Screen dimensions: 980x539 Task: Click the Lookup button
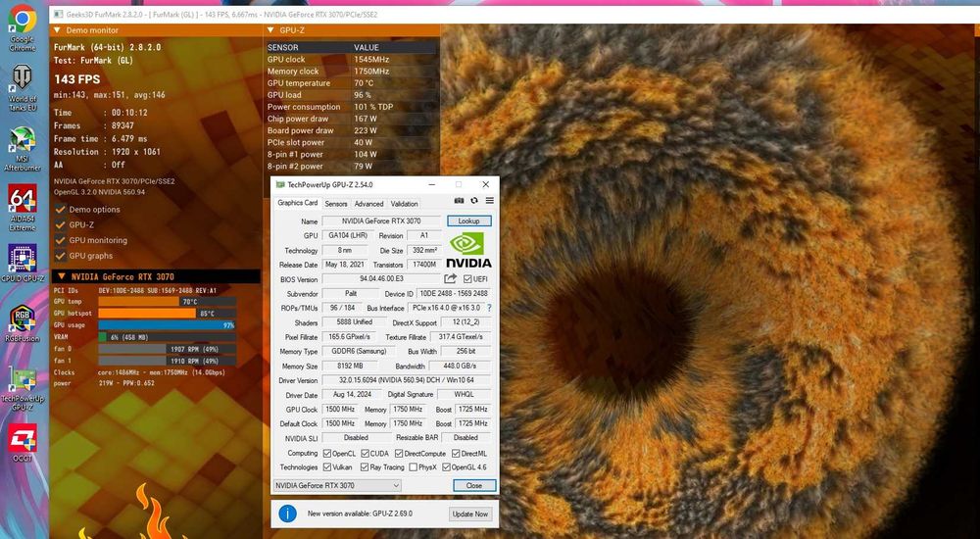pyautogui.click(x=468, y=220)
